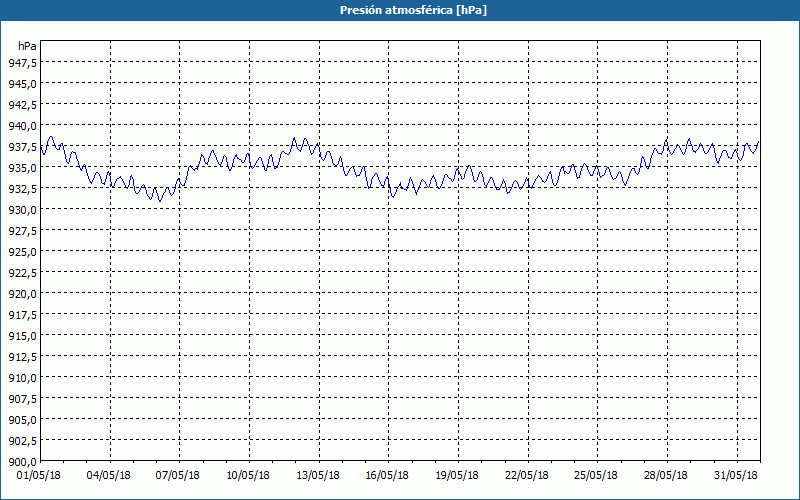Screen dimensions: 800x500
Task: Select the 912,5 axis value
Action: pos(22,357)
